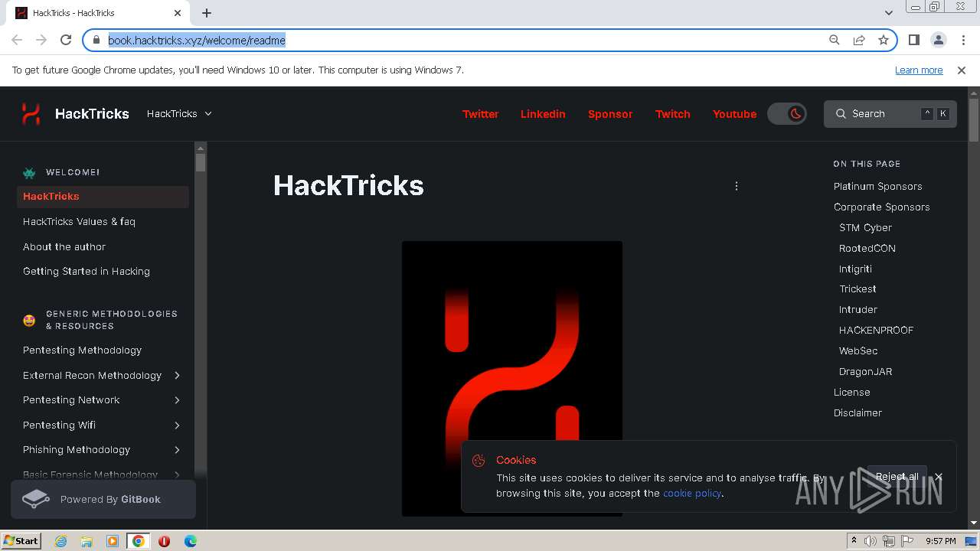Jump to DragonJAR section

tap(865, 371)
